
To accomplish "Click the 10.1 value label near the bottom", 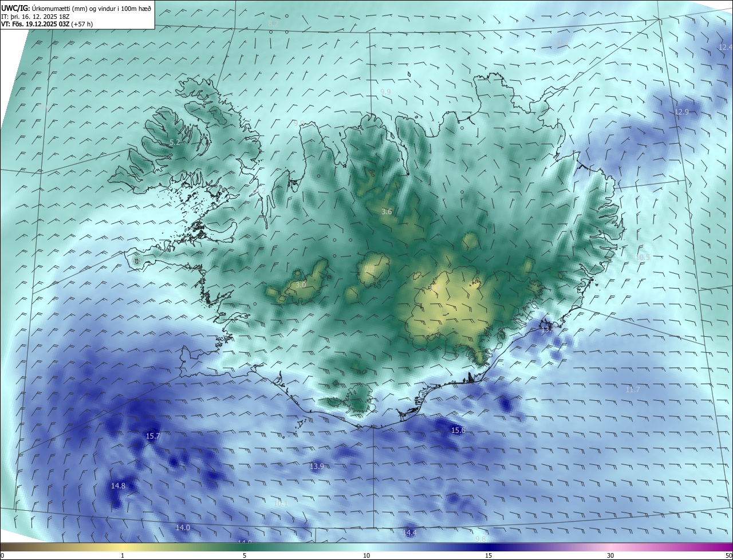I will (281, 503).
